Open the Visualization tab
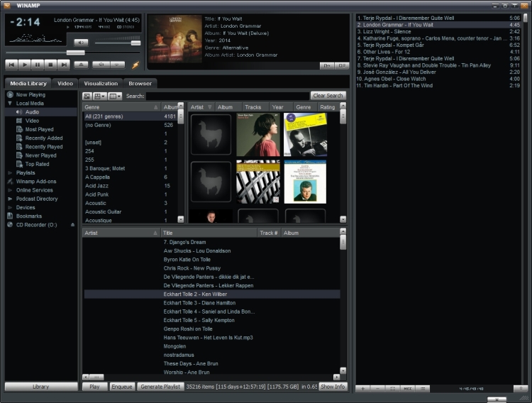 (x=101, y=84)
